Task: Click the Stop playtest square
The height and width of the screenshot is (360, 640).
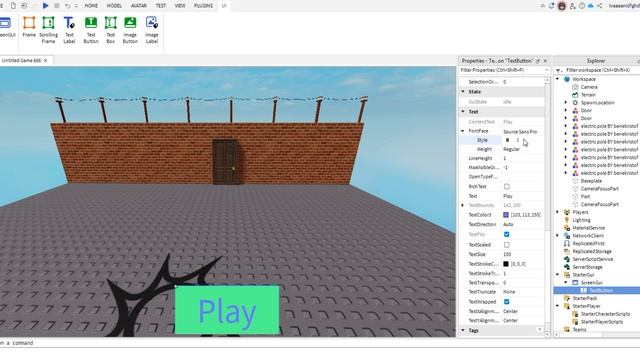Action: [57, 6]
